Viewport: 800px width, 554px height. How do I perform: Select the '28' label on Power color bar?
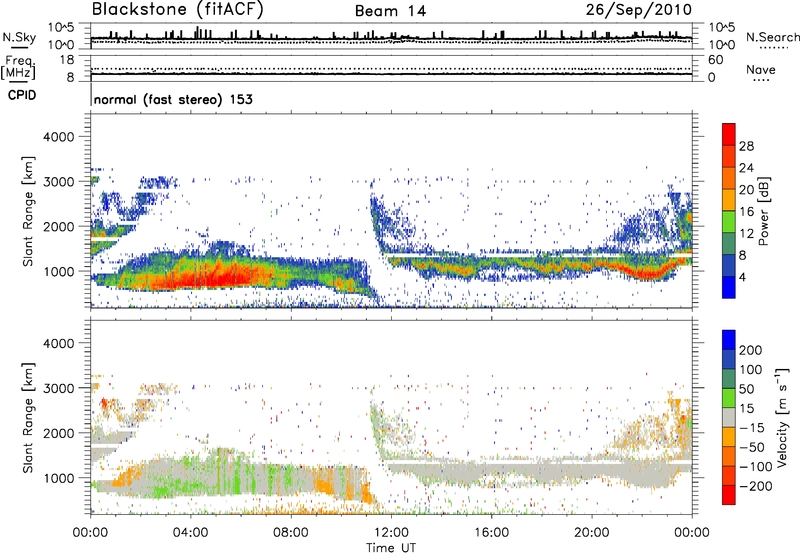746,146
